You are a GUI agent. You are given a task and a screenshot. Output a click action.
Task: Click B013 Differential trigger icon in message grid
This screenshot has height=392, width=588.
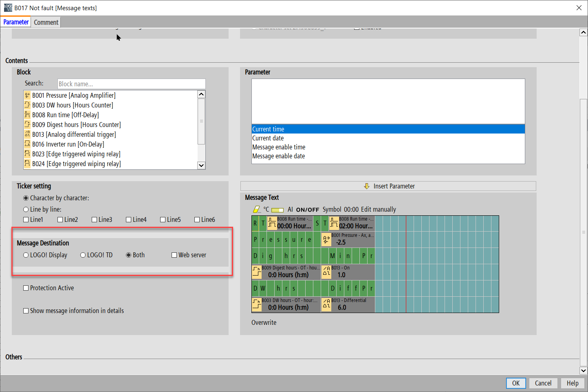[x=326, y=304]
